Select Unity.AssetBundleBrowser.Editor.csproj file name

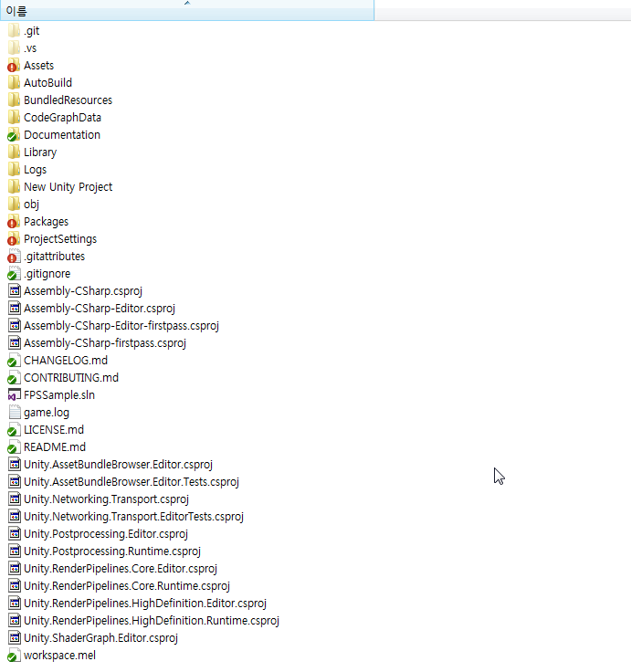pos(118,465)
